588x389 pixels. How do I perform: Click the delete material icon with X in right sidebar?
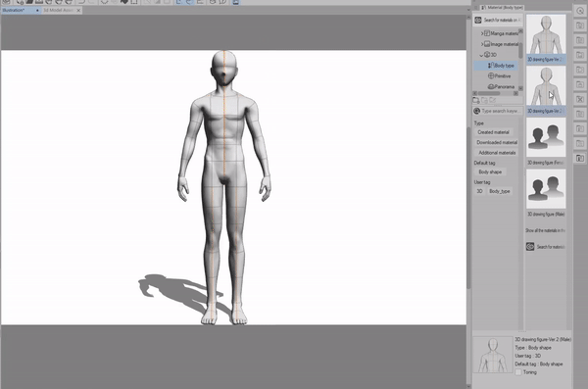pos(580,99)
